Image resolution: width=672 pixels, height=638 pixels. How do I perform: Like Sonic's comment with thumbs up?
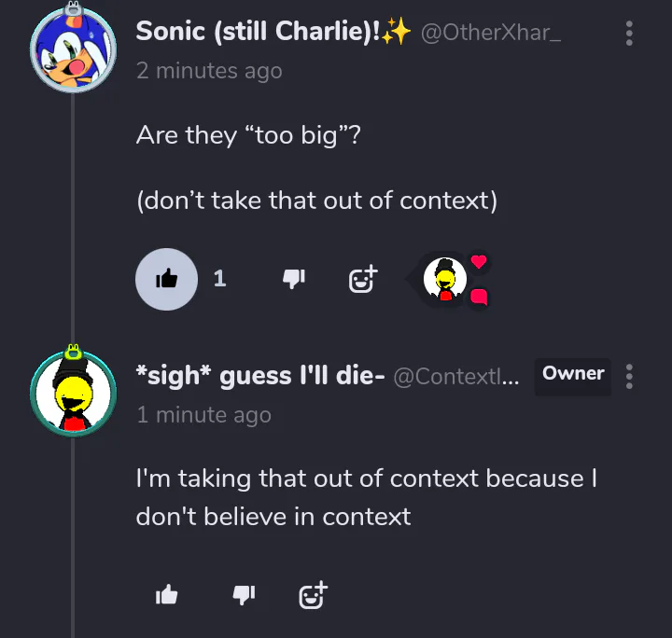click(x=167, y=279)
